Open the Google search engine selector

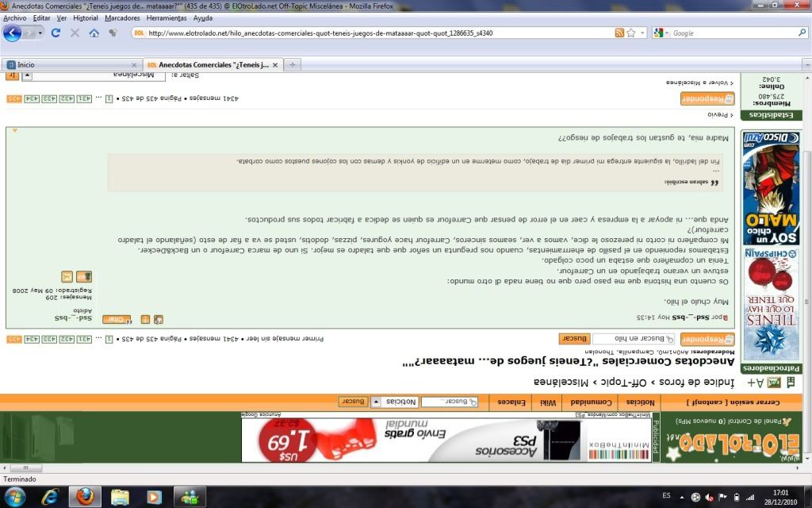click(x=660, y=33)
